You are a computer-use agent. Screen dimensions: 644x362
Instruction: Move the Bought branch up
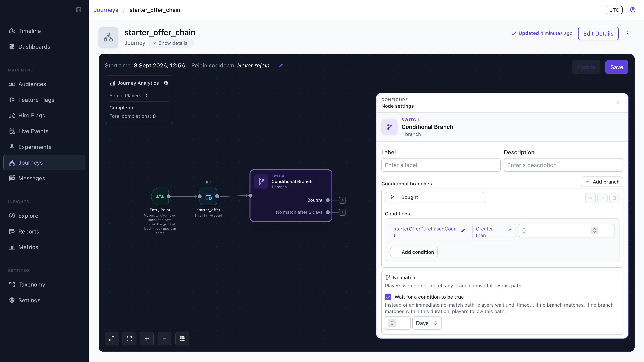click(590, 198)
